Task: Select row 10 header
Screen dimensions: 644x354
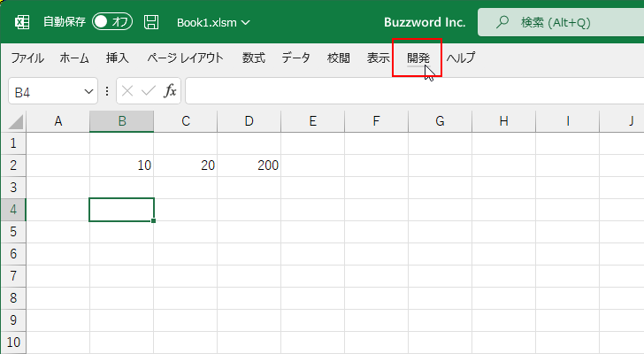Action: (13, 342)
